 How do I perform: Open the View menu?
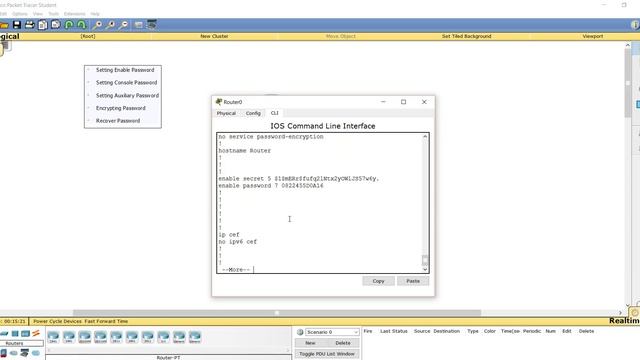[38, 14]
